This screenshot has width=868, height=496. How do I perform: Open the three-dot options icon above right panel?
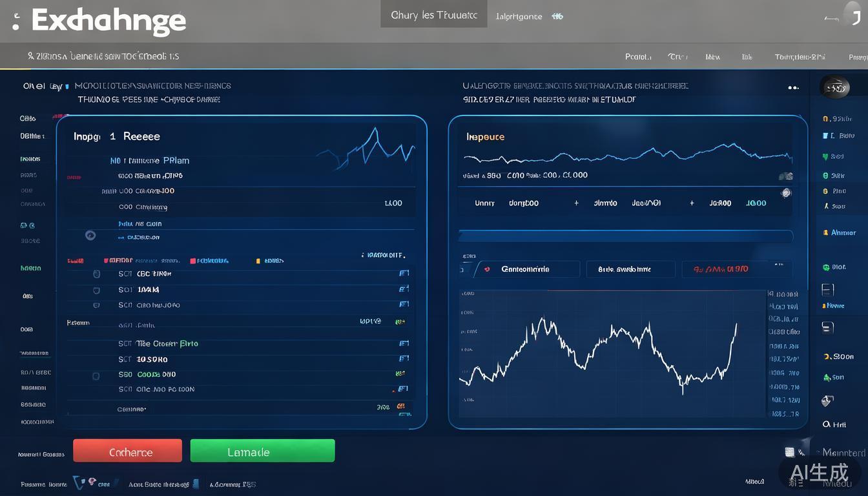pos(794,87)
